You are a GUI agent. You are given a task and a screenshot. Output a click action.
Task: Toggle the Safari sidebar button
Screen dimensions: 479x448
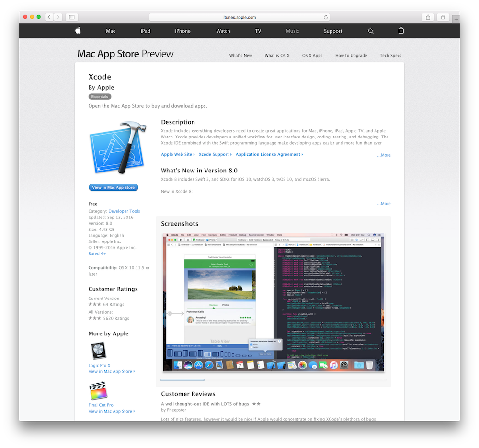pyautogui.click(x=72, y=17)
